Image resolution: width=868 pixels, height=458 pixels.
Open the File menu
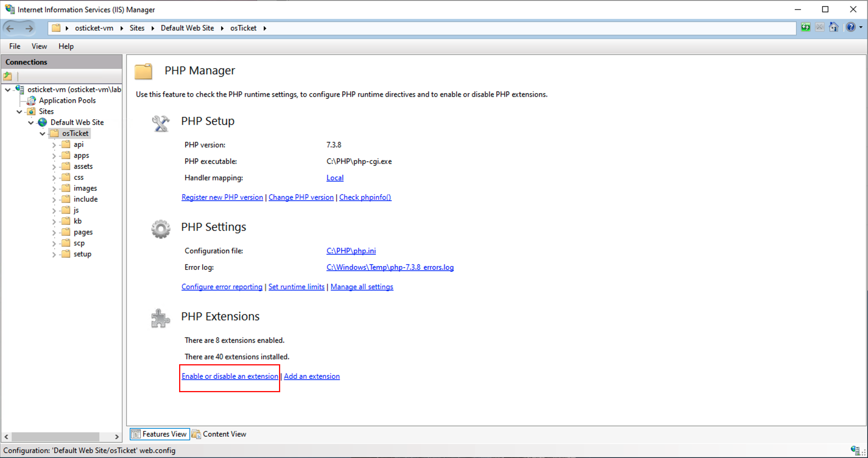pyautogui.click(x=15, y=46)
